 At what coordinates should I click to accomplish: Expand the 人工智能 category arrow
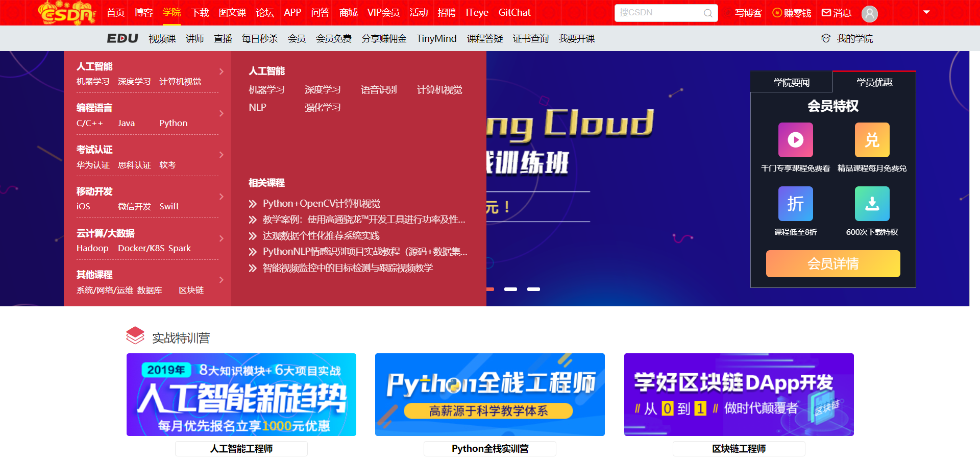click(222, 71)
